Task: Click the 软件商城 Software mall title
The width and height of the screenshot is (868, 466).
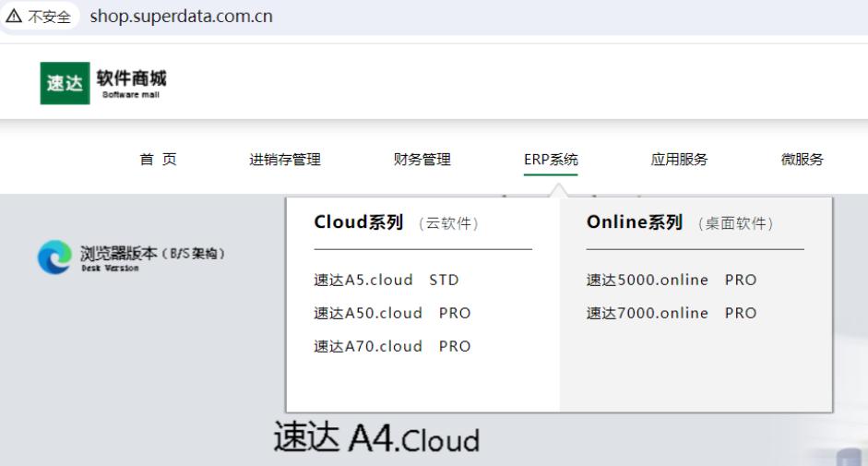Action: click(131, 83)
